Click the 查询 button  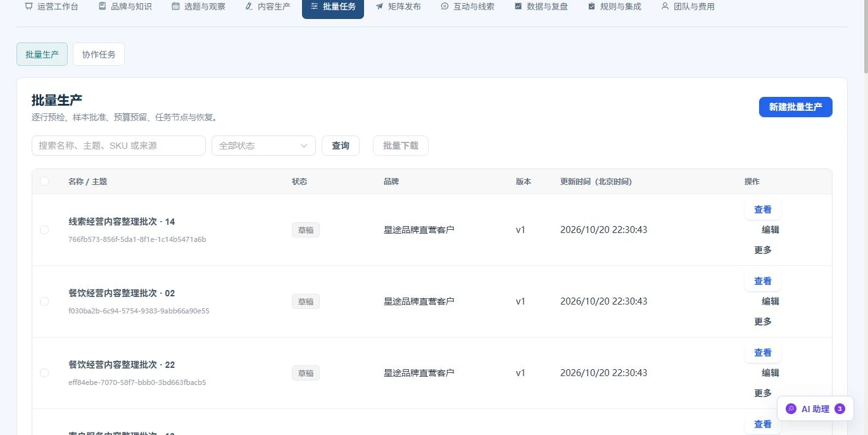pos(341,146)
